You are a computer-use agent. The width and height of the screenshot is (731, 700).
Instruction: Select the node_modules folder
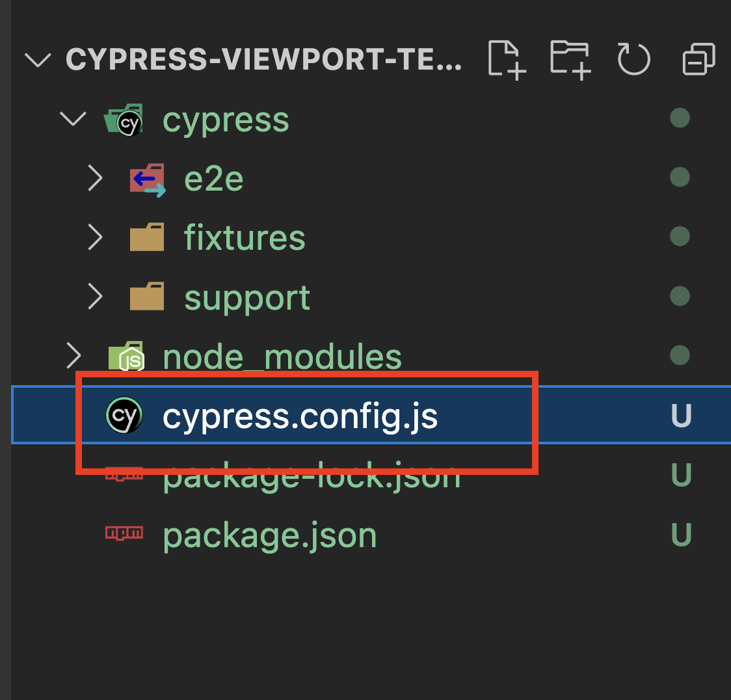coord(281,356)
